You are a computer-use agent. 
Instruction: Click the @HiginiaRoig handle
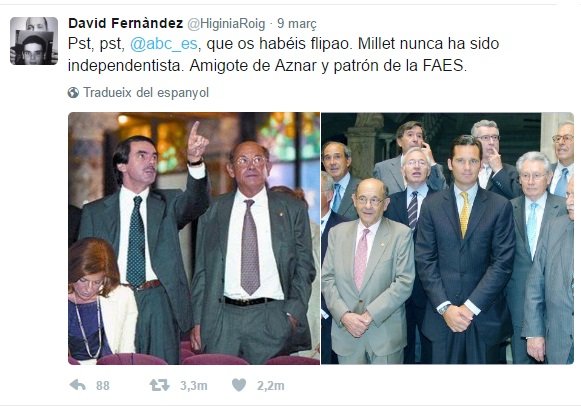pyautogui.click(x=226, y=24)
